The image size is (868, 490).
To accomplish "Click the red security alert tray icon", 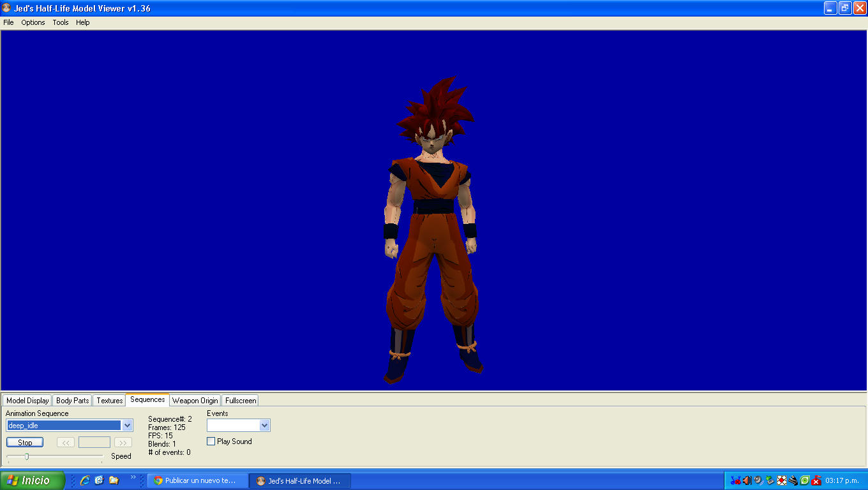I will click(x=816, y=480).
